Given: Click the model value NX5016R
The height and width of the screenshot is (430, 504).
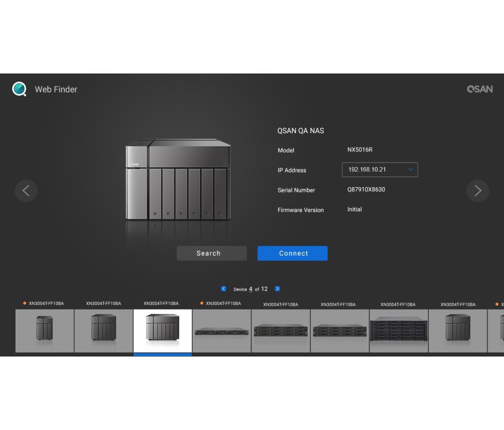Looking at the screenshot, I should click(x=360, y=149).
